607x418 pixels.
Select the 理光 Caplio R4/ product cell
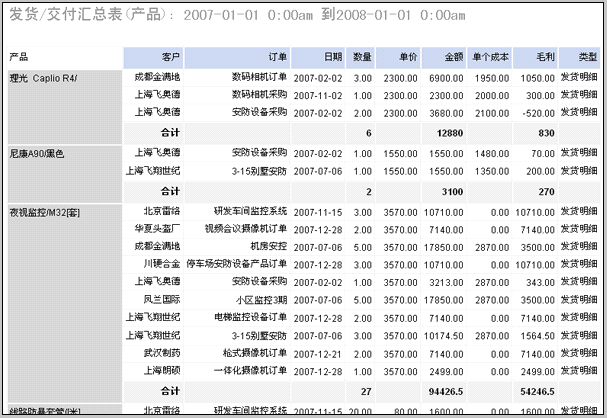point(43,77)
